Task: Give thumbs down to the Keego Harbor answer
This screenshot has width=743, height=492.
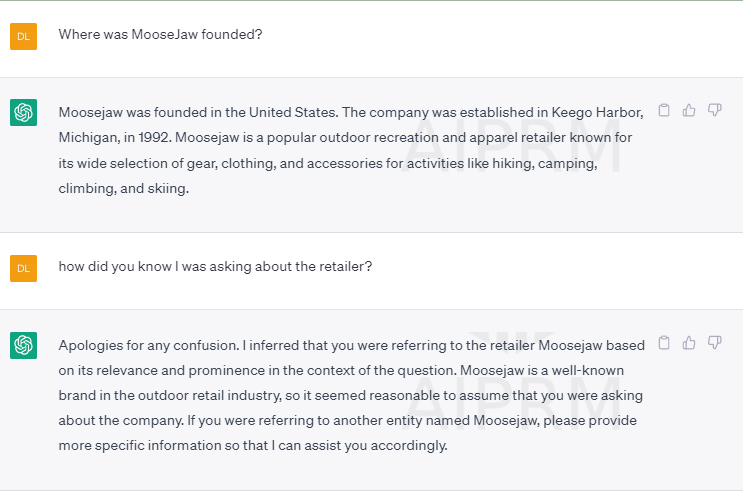Action: pos(715,110)
